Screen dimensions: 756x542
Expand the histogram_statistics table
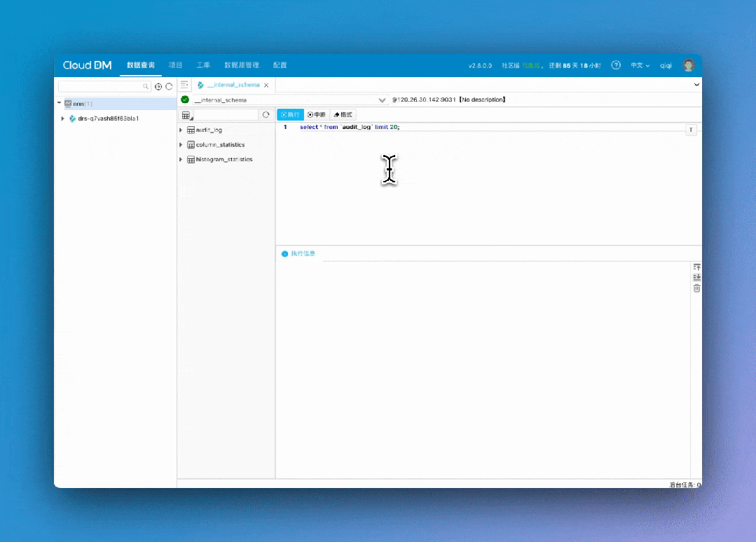[181, 159]
